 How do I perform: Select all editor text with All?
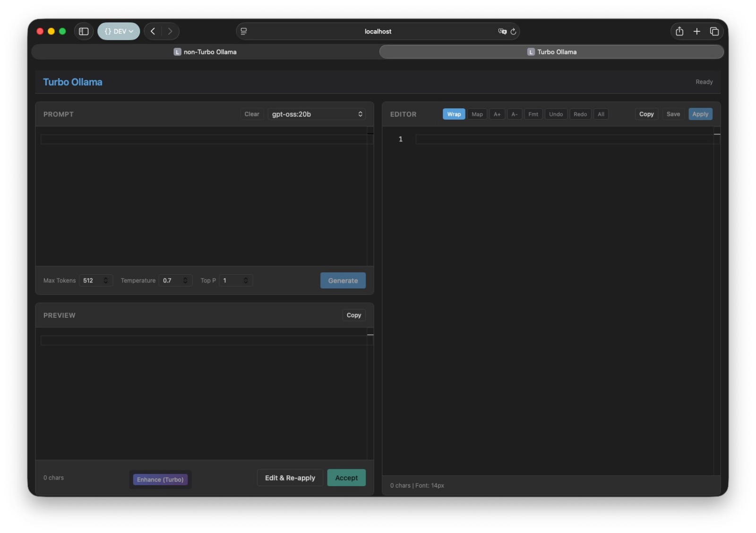coord(601,114)
